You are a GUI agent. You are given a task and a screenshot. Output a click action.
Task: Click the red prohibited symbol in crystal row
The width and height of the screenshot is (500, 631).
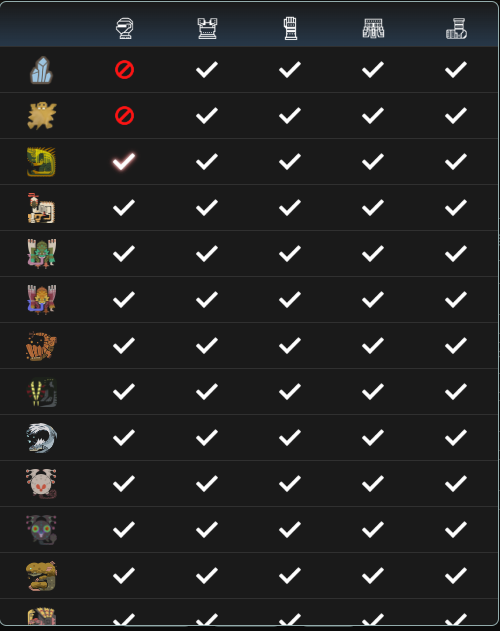(x=124, y=70)
